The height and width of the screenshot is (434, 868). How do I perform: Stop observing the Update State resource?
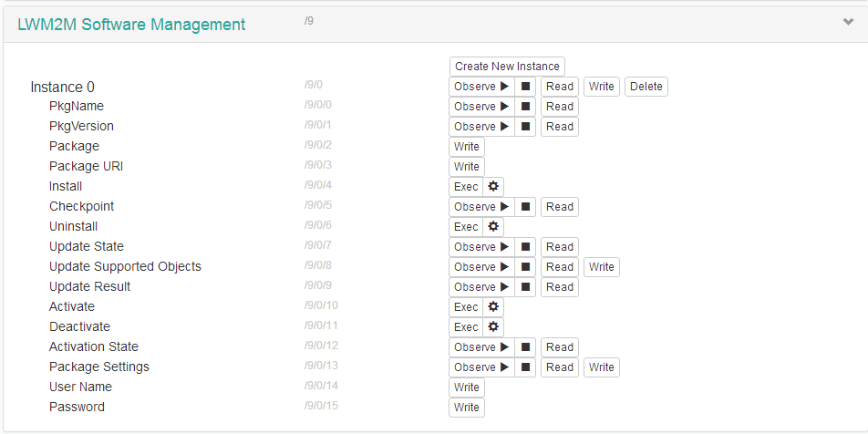click(x=525, y=247)
